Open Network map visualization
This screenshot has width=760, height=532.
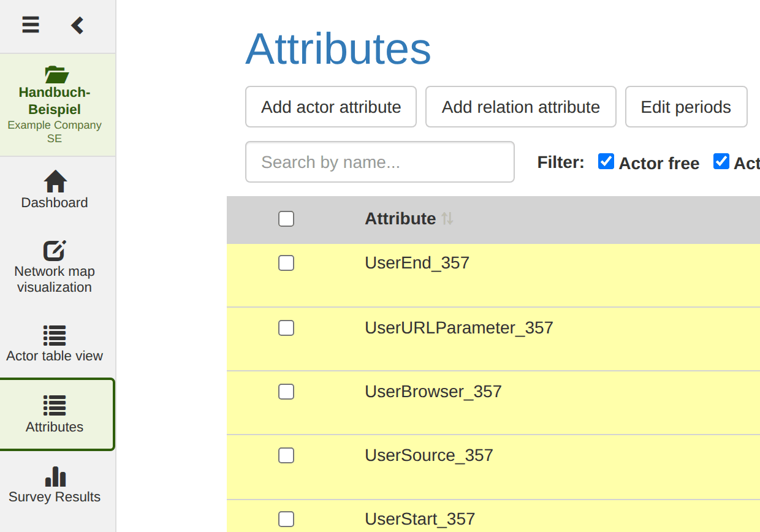(x=55, y=267)
